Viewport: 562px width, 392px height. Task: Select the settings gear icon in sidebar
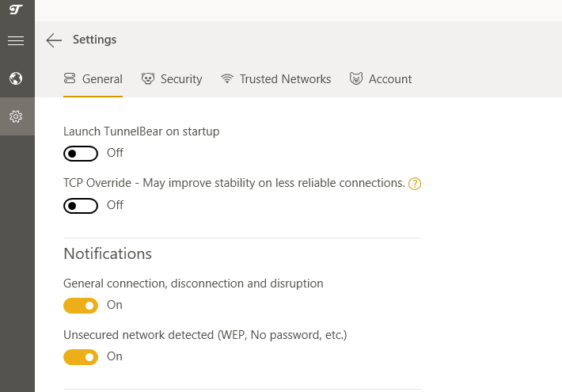point(16,116)
